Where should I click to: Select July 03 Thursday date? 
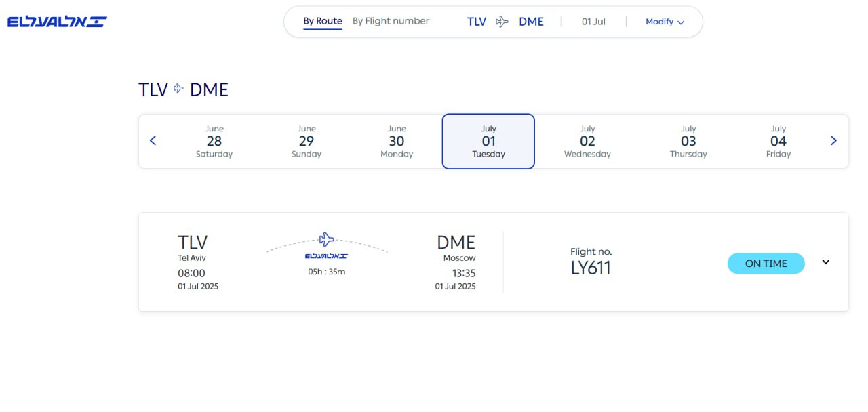click(688, 141)
